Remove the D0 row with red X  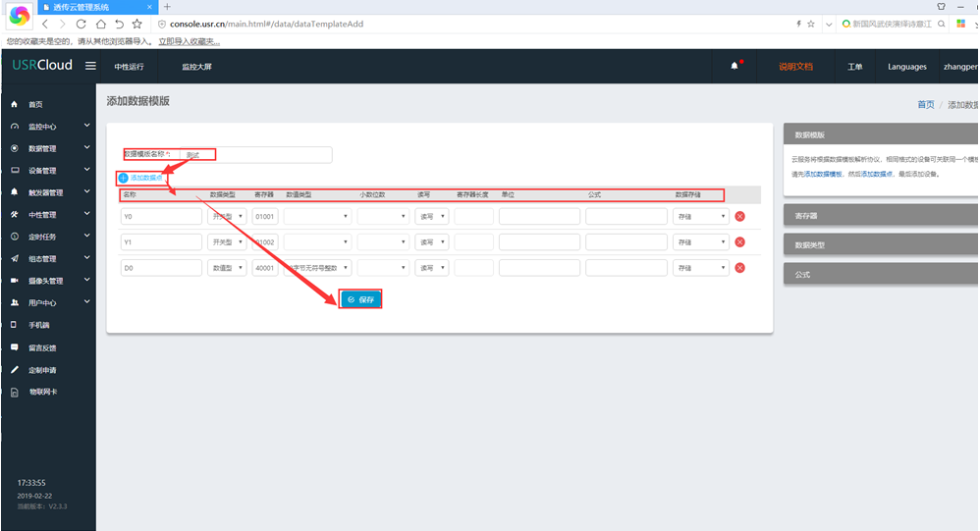tap(739, 268)
